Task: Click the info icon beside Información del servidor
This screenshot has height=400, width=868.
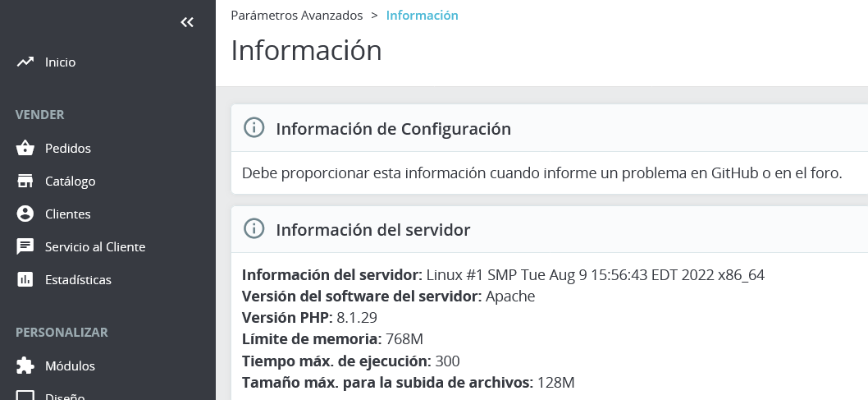Action: (255, 229)
